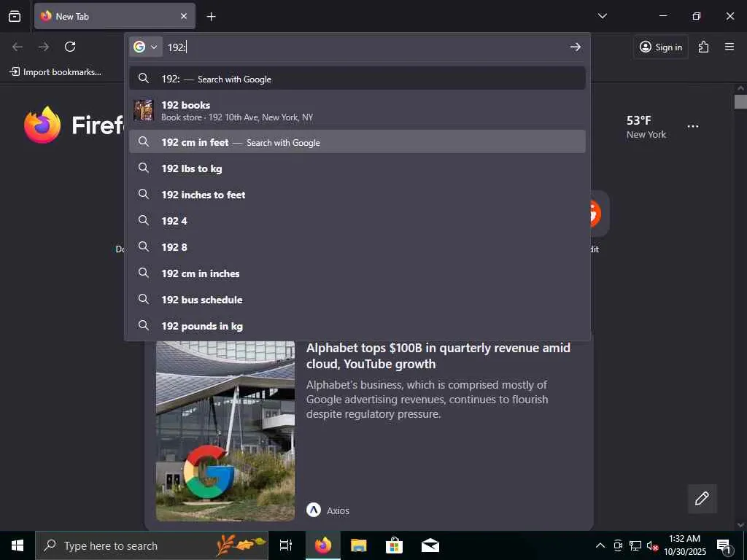747x560 pixels.
Task: Click the page vertical scrollbar thumb
Action: click(x=740, y=102)
